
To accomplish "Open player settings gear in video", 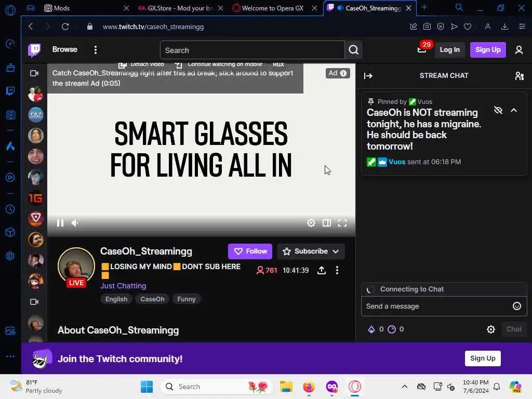I will pos(311,223).
